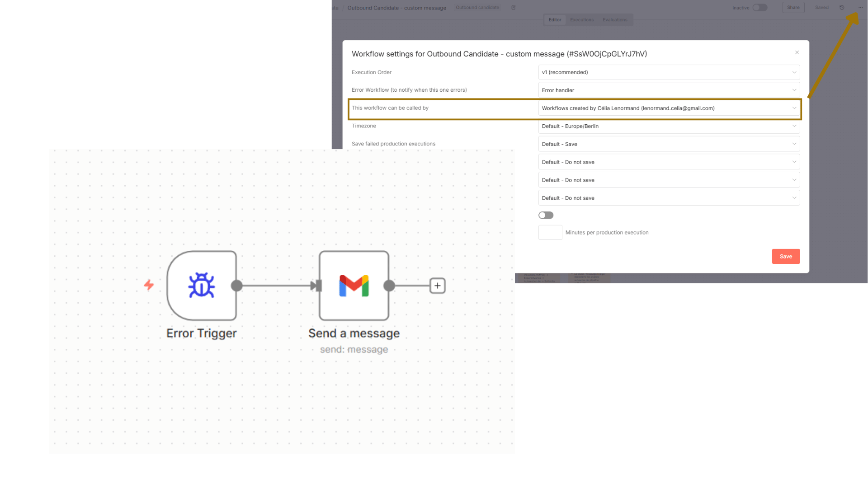Switch to the Executions tab
868x488 pixels.
582,20
